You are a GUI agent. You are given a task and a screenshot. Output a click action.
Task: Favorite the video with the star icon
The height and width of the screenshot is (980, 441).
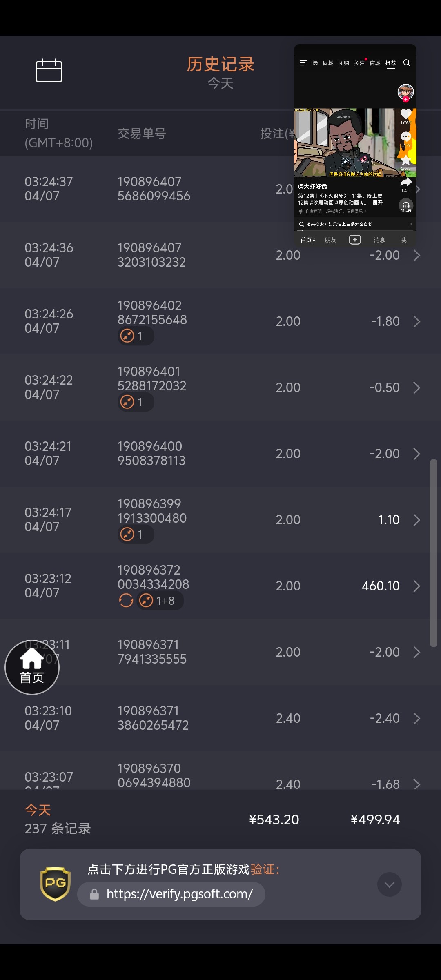click(x=405, y=160)
